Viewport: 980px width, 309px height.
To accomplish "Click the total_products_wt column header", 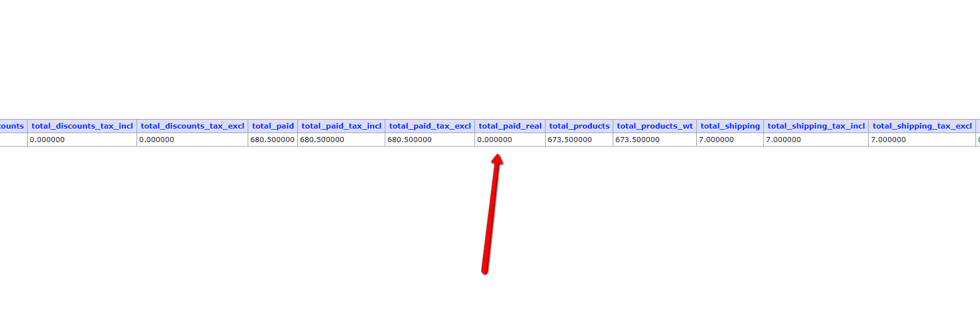I will pyautogui.click(x=655, y=126).
